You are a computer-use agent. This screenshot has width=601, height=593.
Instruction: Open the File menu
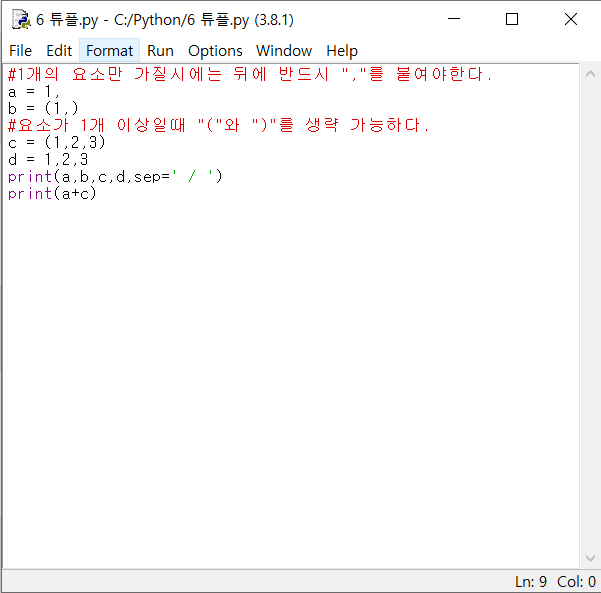[x=21, y=51]
